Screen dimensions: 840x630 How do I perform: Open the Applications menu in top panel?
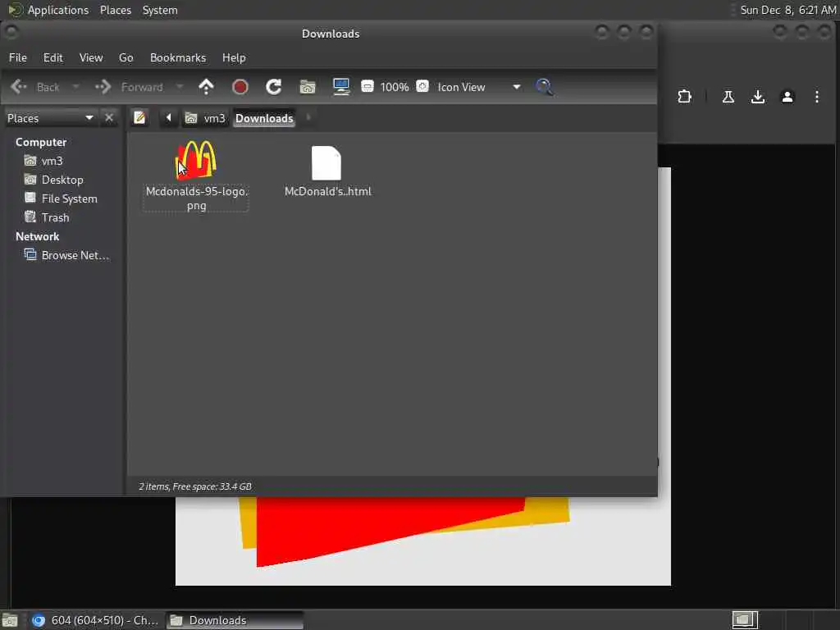[48, 10]
